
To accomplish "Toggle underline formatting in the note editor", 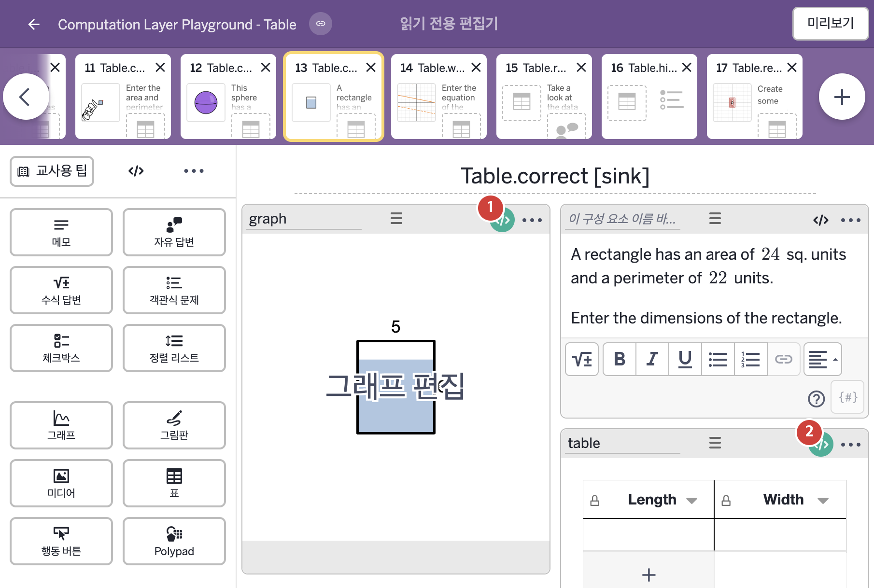I will click(x=685, y=359).
